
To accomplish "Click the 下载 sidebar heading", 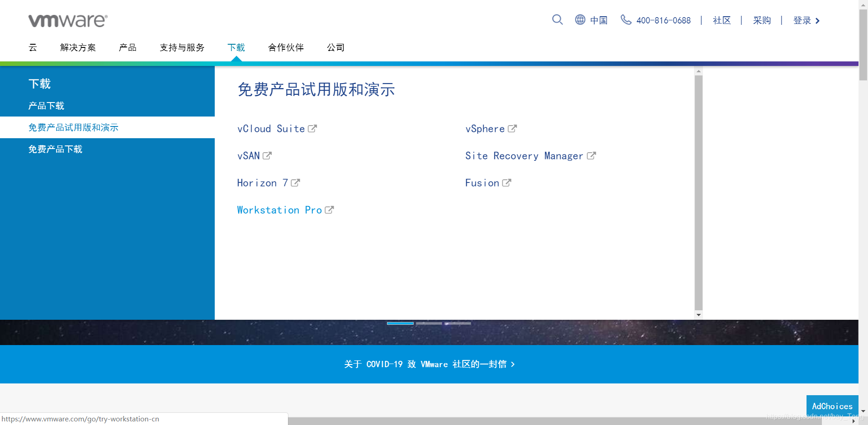I will (39, 84).
